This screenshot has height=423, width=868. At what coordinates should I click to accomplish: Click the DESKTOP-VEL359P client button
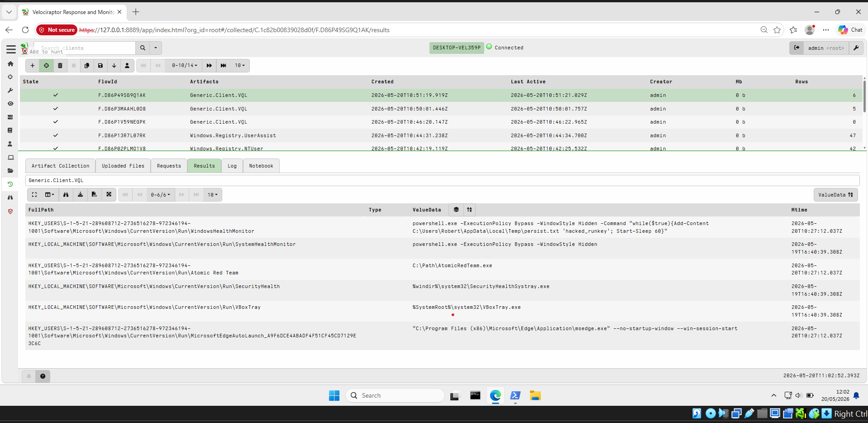point(457,48)
